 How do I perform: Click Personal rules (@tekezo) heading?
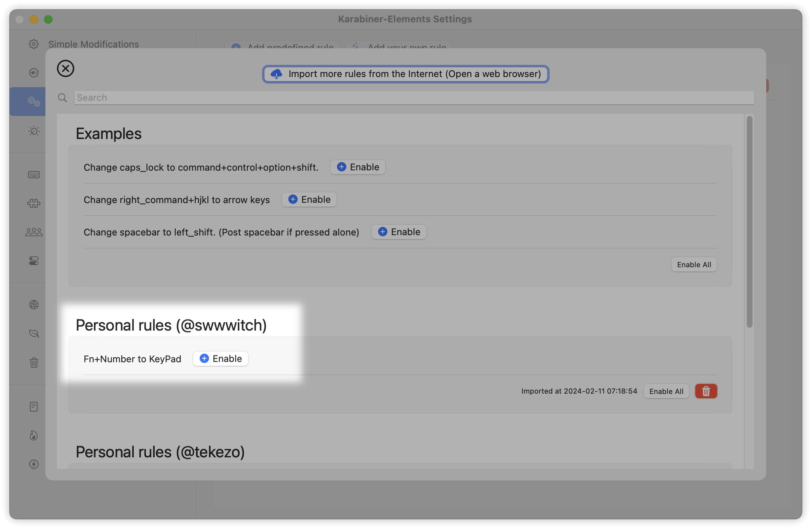160,452
